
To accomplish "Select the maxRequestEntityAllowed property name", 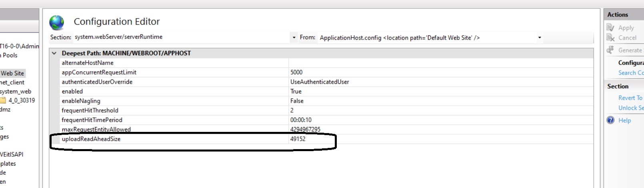I will [x=96, y=129].
